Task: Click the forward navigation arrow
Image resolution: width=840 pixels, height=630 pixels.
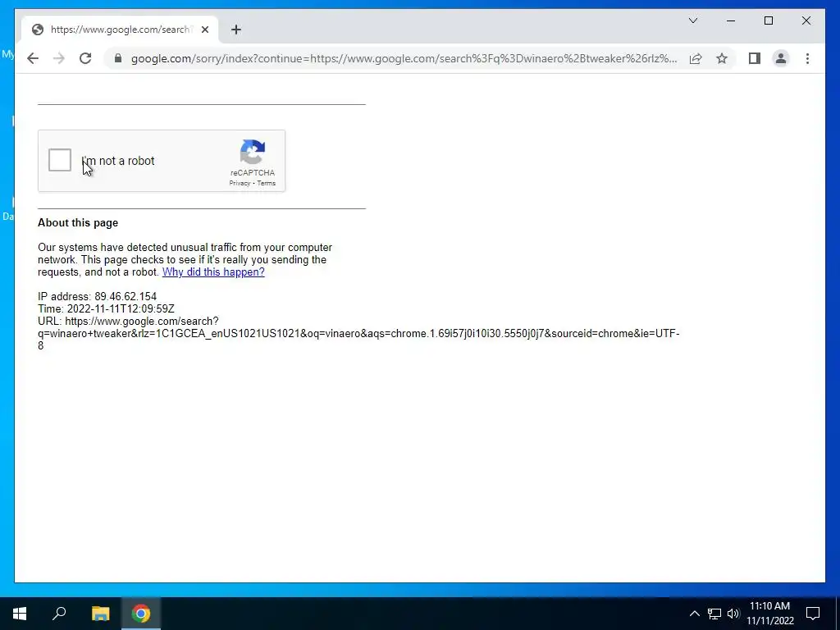Action: coord(59,58)
